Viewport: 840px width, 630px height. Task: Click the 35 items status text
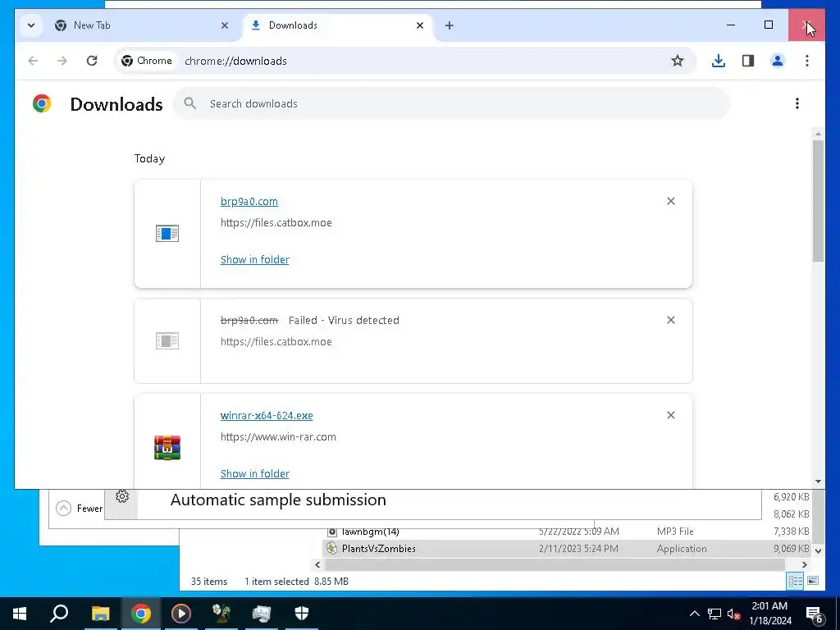click(x=209, y=582)
